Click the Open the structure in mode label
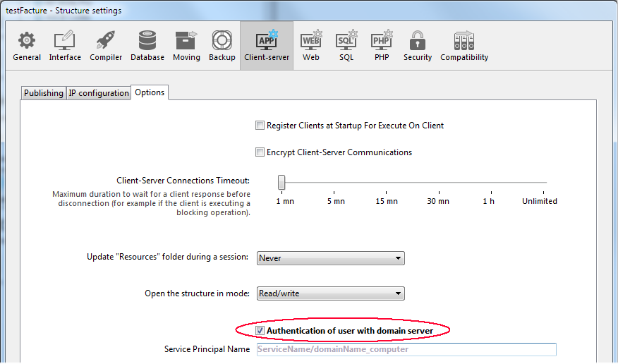Image resolution: width=618 pixels, height=364 pixels. (197, 293)
